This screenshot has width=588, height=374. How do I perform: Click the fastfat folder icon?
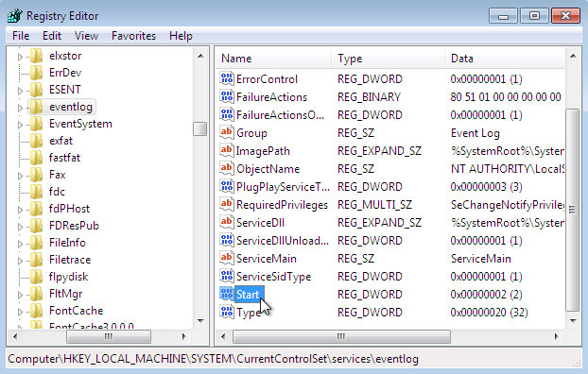36,158
